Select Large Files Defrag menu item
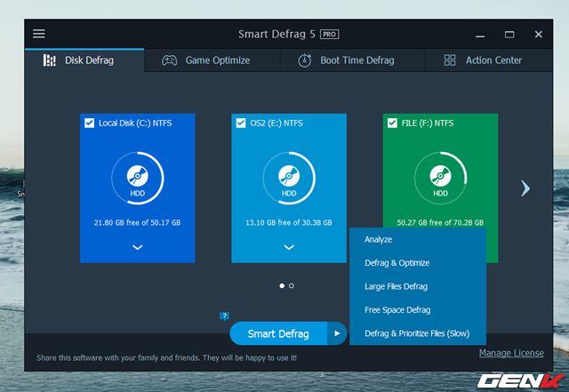Screen dimensions: 569x392 pos(418,286)
